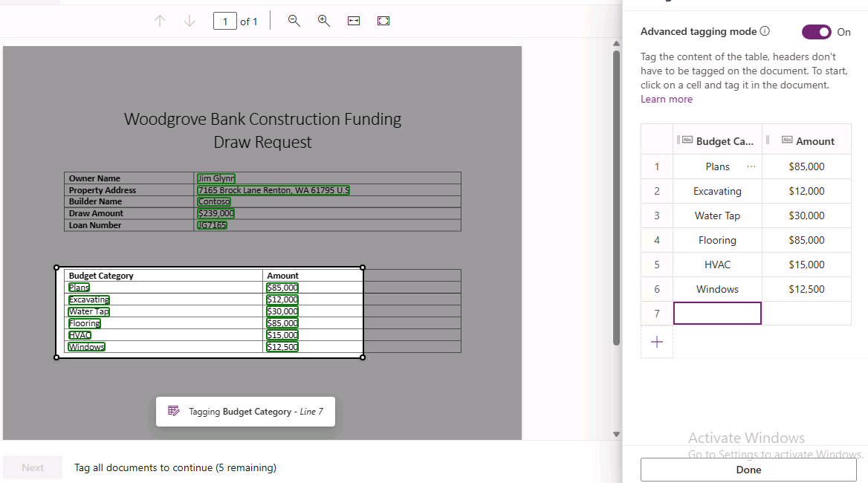Click the zoom out magnifier icon
868x483 pixels.
point(294,21)
